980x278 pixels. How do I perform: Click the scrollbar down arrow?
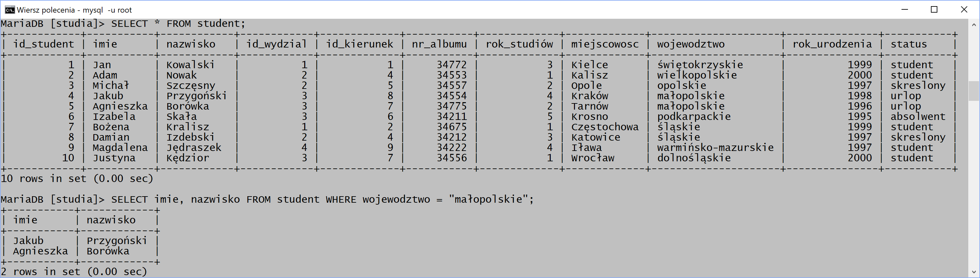click(x=974, y=272)
